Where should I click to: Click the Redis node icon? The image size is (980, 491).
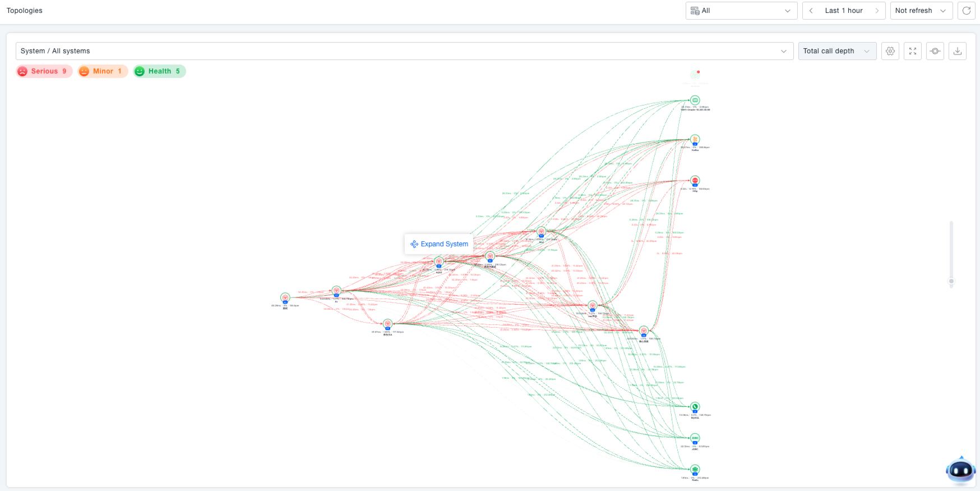point(695,469)
